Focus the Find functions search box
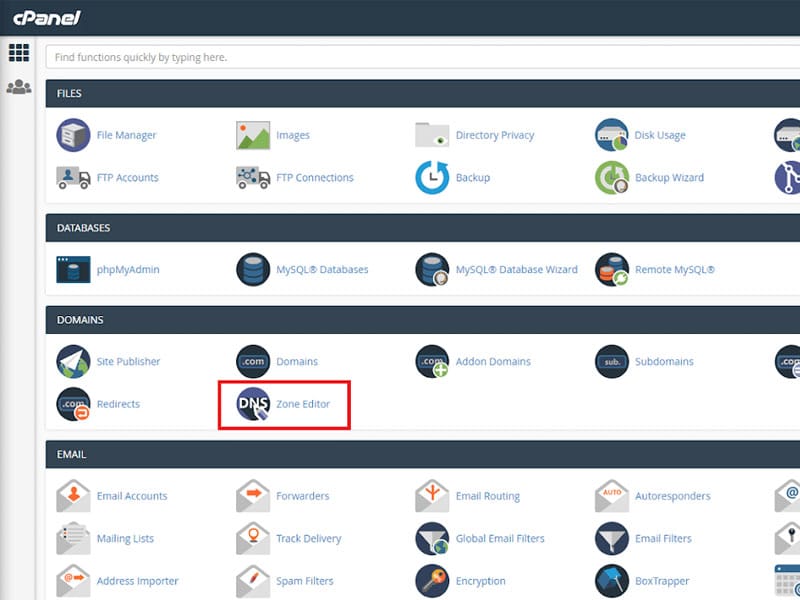This screenshot has width=800, height=600. pyautogui.click(x=422, y=57)
